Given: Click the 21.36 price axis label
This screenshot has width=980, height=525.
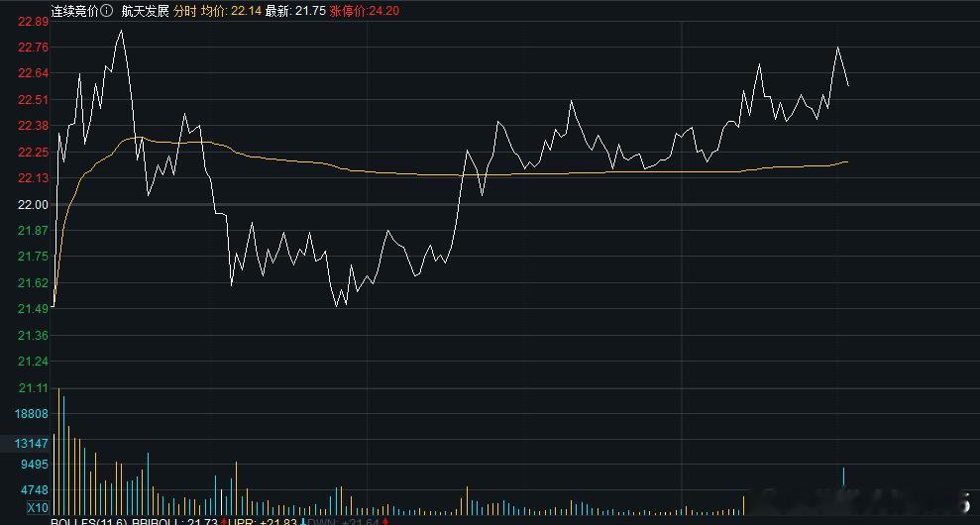Looking at the screenshot, I should coord(33,336).
